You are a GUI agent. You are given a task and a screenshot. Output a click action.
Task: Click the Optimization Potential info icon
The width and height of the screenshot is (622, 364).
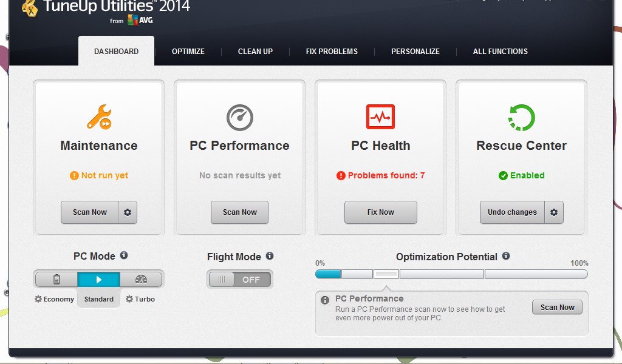point(506,256)
